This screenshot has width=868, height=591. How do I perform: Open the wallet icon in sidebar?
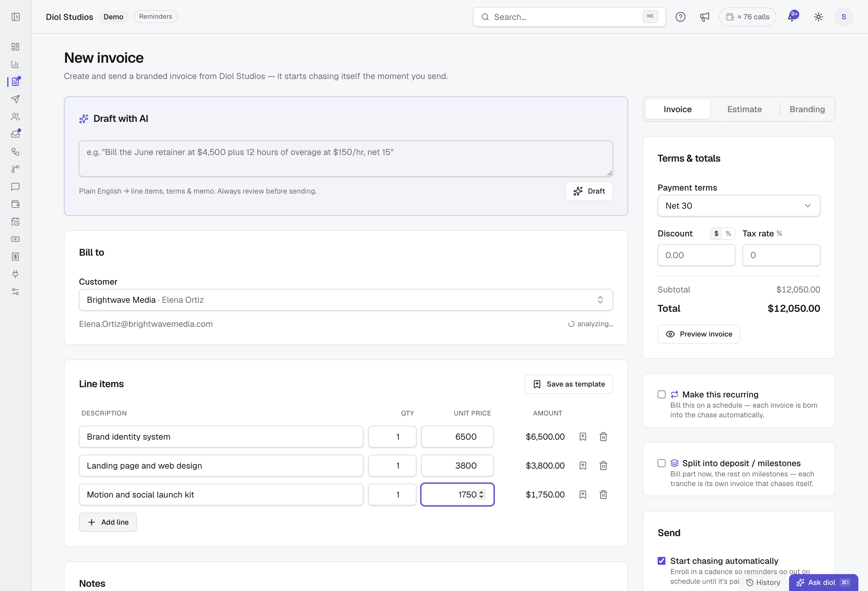[x=15, y=204]
